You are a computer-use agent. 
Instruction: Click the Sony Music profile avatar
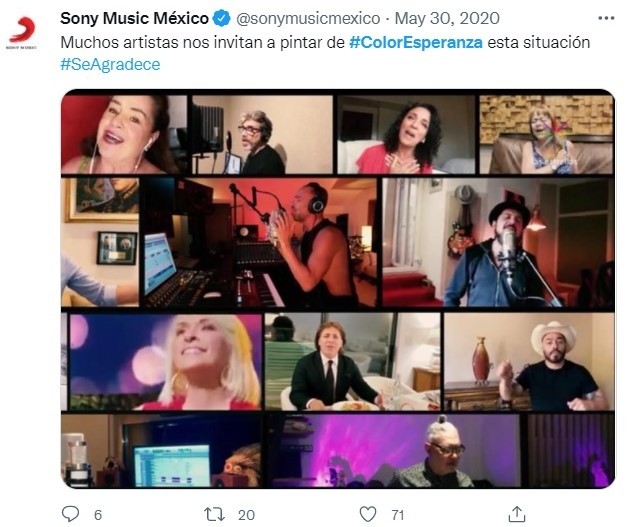21,32
